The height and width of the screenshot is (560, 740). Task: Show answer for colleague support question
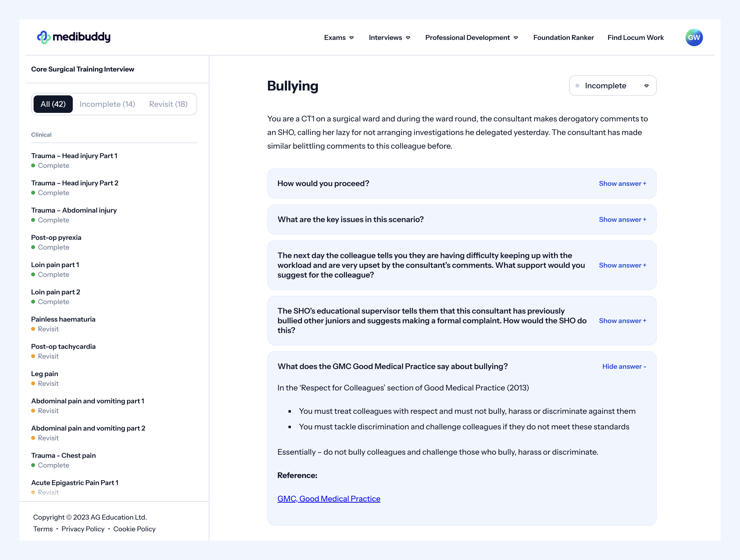point(622,265)
